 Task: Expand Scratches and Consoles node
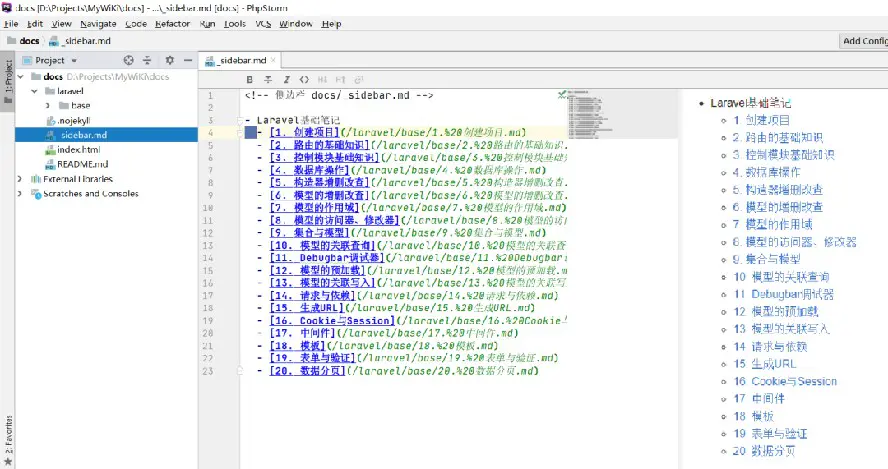point(20,194)
